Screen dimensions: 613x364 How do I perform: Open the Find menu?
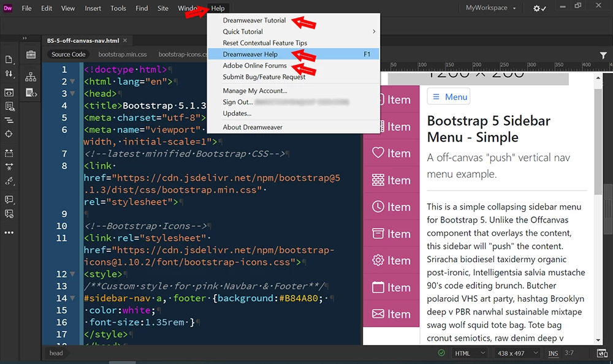[142, 8]
